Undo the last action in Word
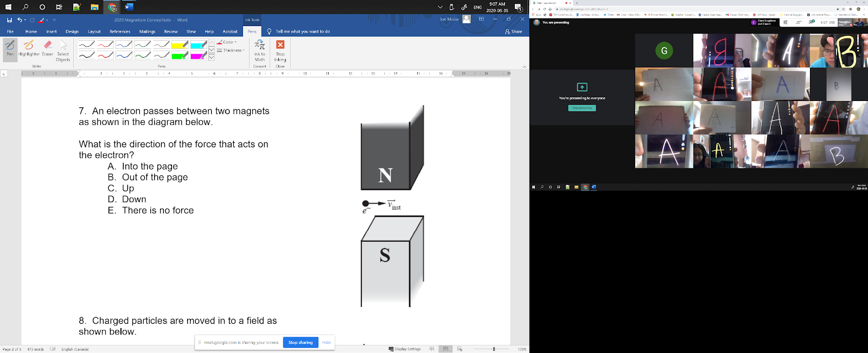Image resolution: width=868 pixels, height=353 pixels. coord(20,20)
